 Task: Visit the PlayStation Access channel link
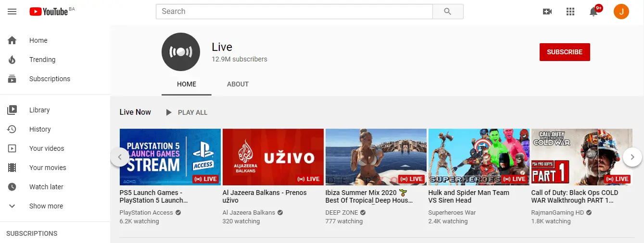click(x=146, y=213)
